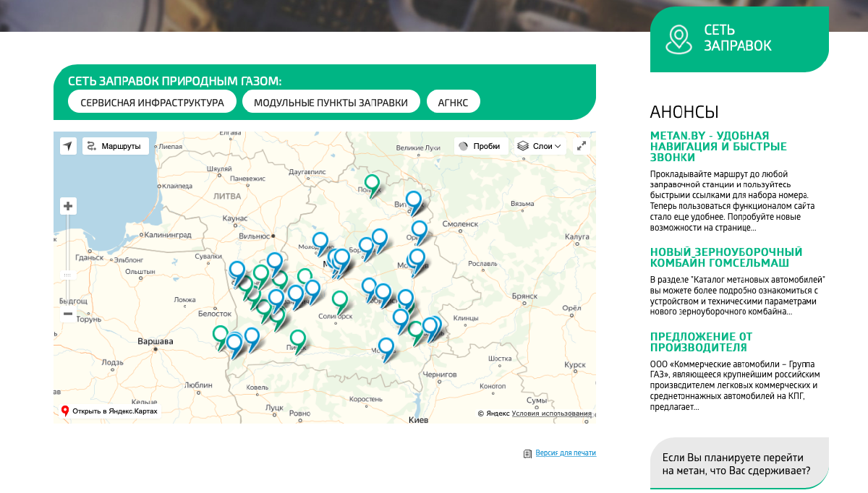This screenshot has width=868, height=493.
Task: Click the Версия для печати link
Action: 566,453
